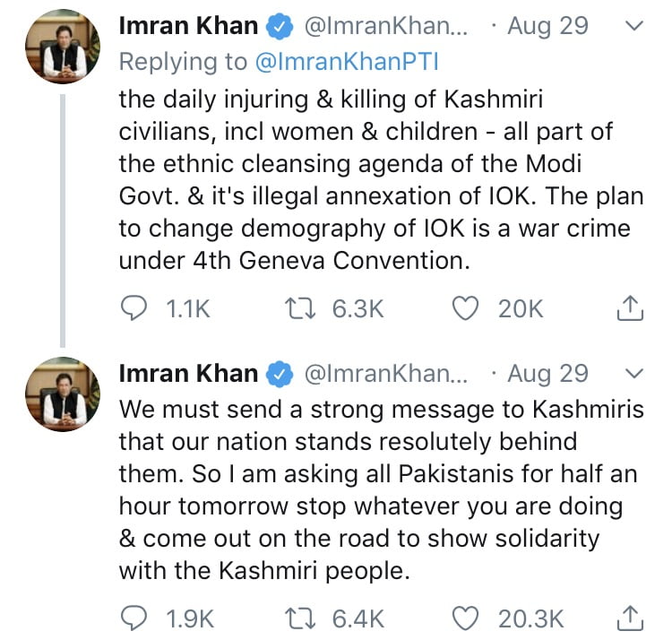Like the tweet with 20.3K likes

tap(466, 618)
